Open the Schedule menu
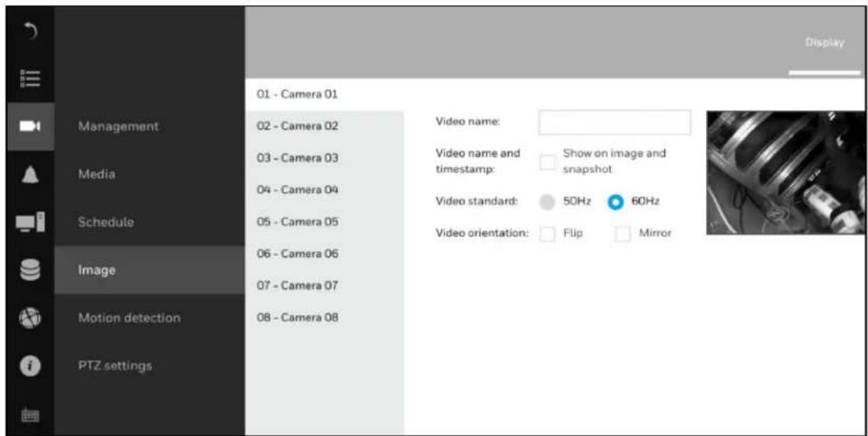 tap(105, 222)
